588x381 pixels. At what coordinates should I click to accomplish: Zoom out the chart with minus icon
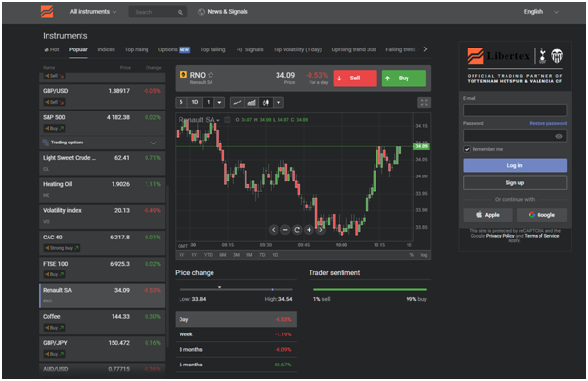pyautogui.click(x=285, y=229)
